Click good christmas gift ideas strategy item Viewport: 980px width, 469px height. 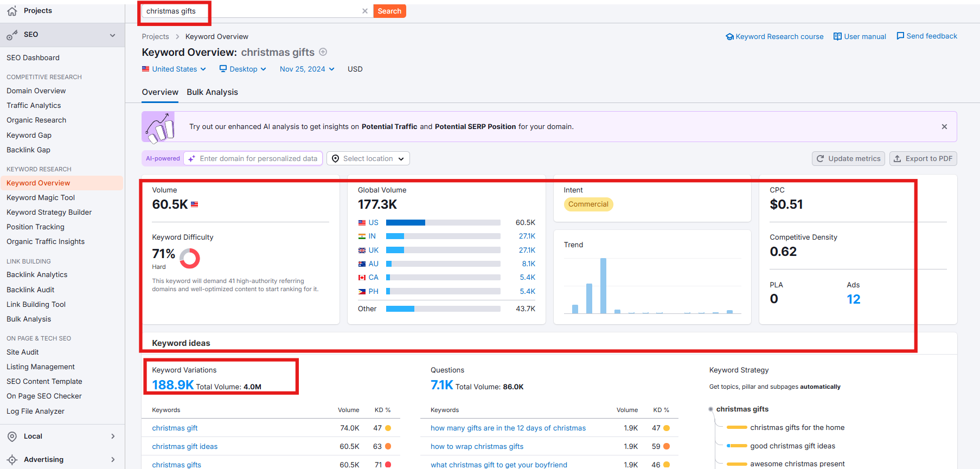pyautogui.click(x=793, y=446)
